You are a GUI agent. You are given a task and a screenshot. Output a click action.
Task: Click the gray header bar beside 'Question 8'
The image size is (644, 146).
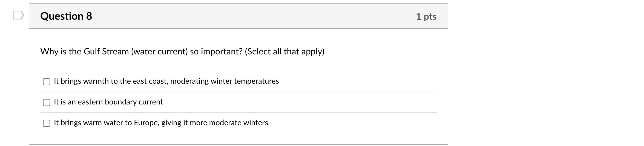(x=238, y=16)
